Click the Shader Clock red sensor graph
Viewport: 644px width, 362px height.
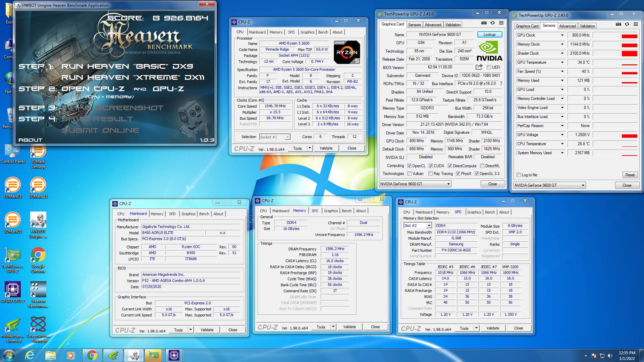tap(615, 53)
